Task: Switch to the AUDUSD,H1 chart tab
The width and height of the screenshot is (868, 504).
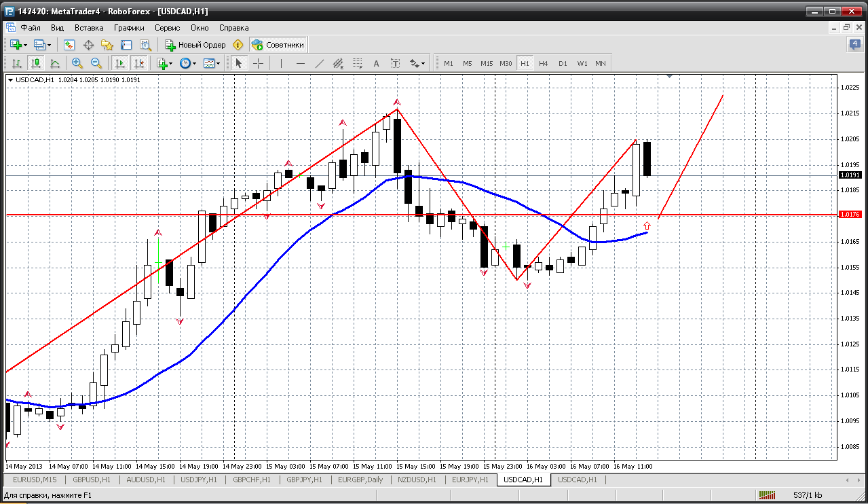Action: coord(145,480)
